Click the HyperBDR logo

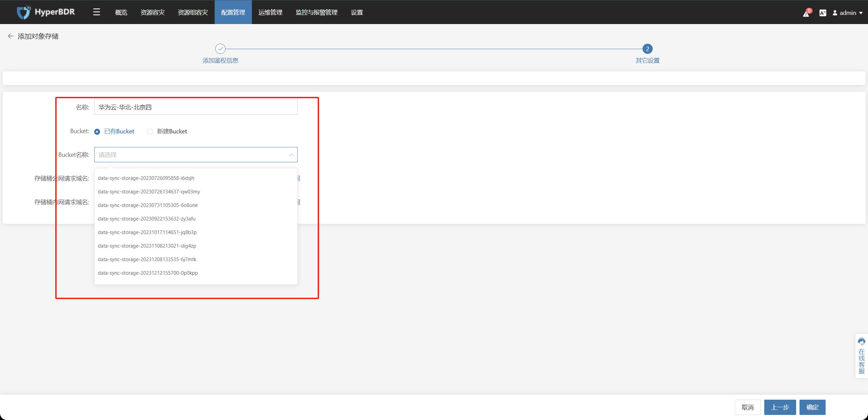(x=46, y=12)
